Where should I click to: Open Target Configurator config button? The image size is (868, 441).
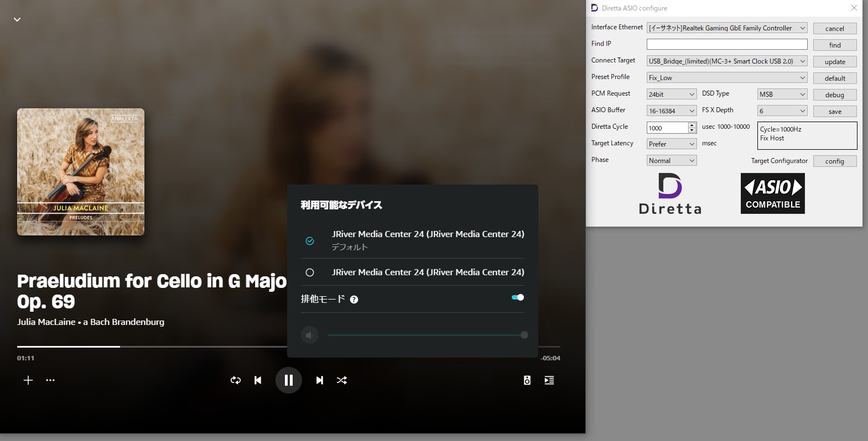tap(835, 161)
